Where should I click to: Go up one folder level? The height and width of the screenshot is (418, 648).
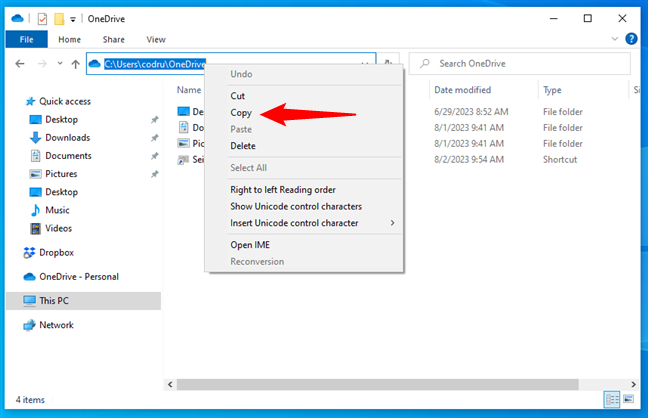(75, 64)
